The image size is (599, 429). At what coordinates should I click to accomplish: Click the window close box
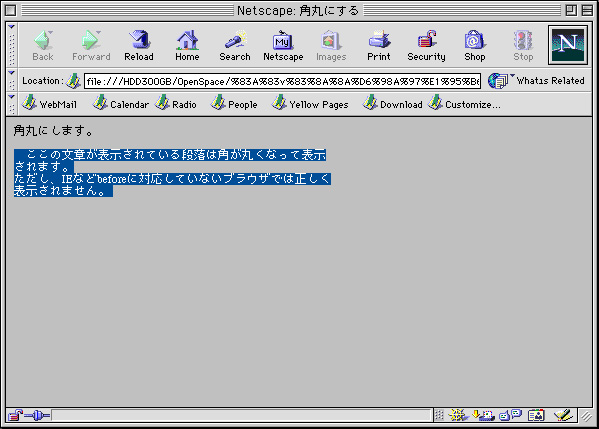(x=11, y=10)
